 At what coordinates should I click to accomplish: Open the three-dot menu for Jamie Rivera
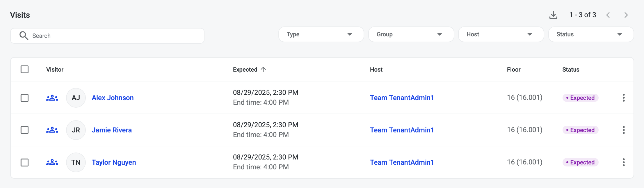(x=623, y=130)
